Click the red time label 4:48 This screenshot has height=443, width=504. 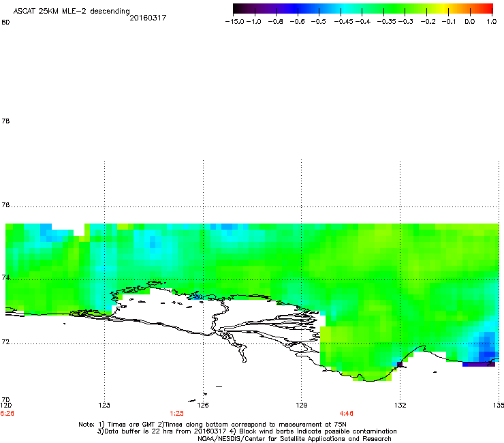[x=347, y=414]
